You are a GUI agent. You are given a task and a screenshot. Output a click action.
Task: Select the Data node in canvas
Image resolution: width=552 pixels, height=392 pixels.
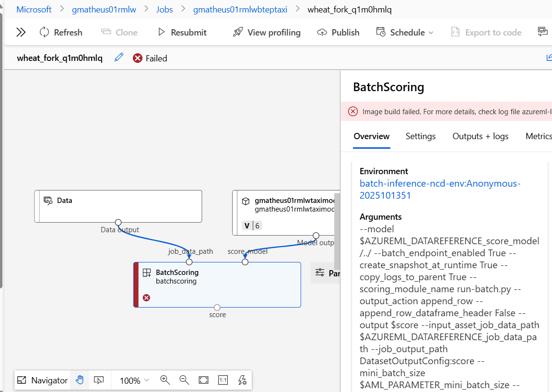point(118,206)
